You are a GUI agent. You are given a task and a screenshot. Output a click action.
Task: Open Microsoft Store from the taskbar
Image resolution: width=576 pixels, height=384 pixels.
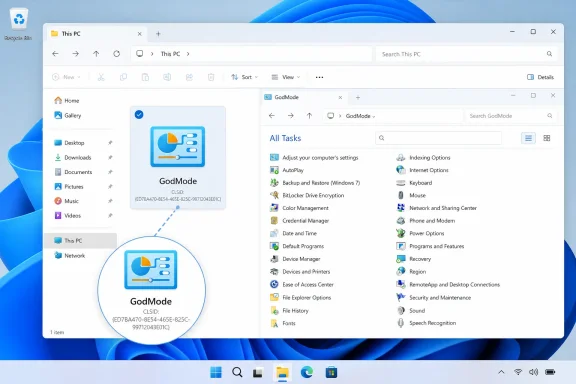tap(331, 372)
